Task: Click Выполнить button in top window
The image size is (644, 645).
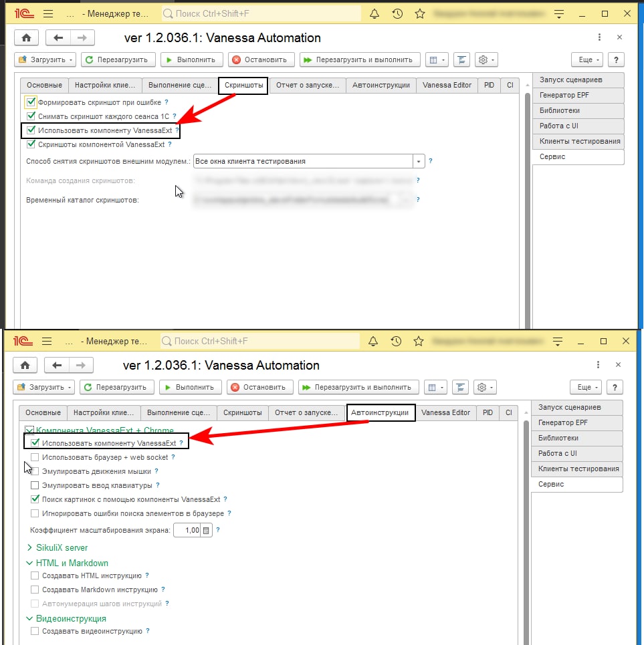Action: (192, 59)
